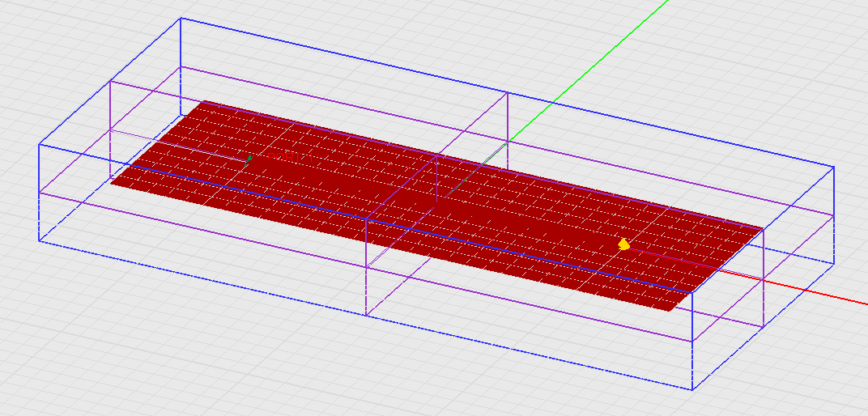868x416 pixels.
Task: Pick the top-back-center corner of the purple box
Action: pos(507,92)
